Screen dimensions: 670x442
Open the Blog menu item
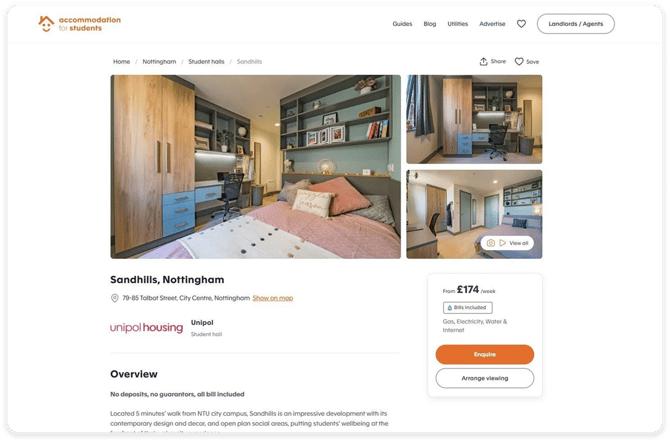pos(430,24)
